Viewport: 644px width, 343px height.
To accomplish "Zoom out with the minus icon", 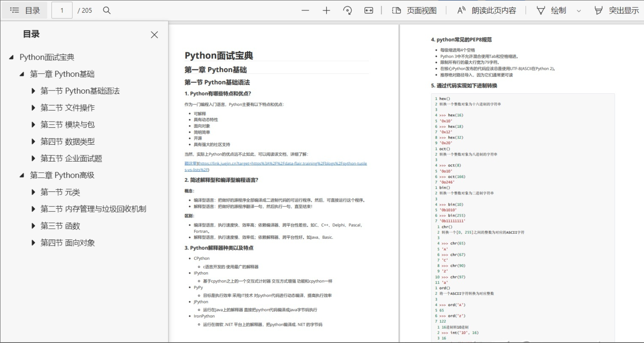I will [305, 10].
